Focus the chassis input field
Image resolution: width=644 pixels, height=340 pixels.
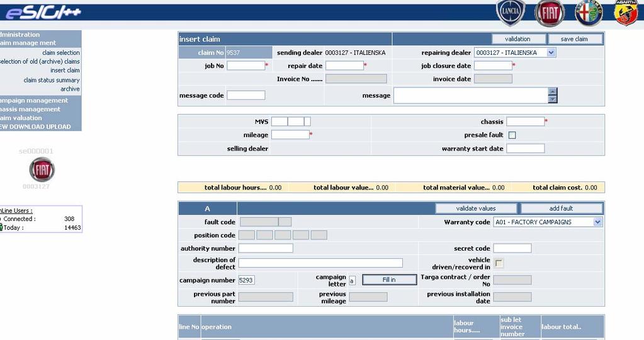coord(525,122)
